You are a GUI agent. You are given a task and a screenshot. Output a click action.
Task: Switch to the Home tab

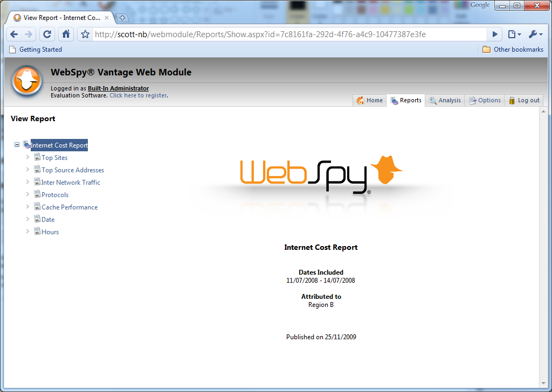click(x=370, y=100)
